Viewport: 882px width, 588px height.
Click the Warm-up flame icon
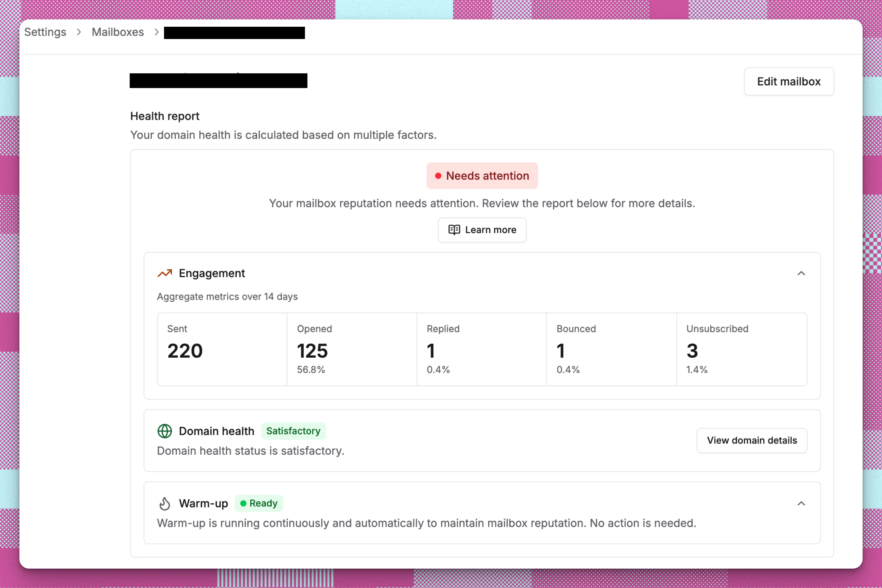point(165,504)
